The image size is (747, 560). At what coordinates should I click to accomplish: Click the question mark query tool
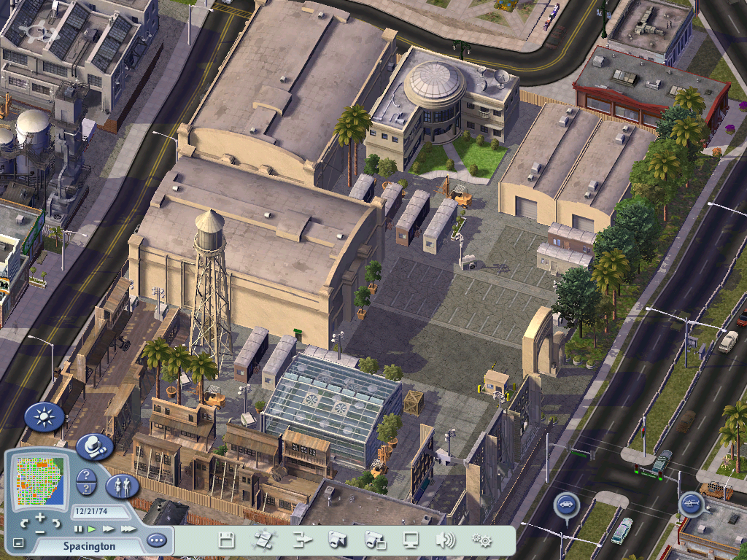[x=86, y=475]
